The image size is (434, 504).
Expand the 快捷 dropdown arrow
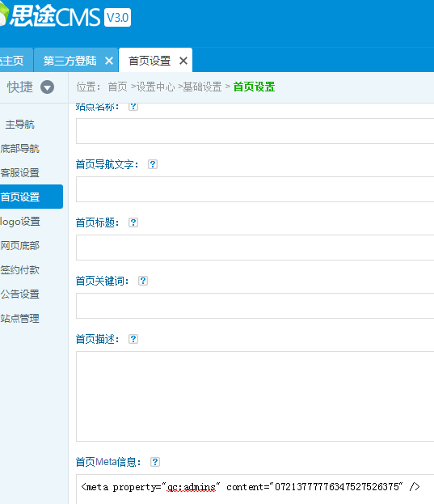tap(47, 87)
